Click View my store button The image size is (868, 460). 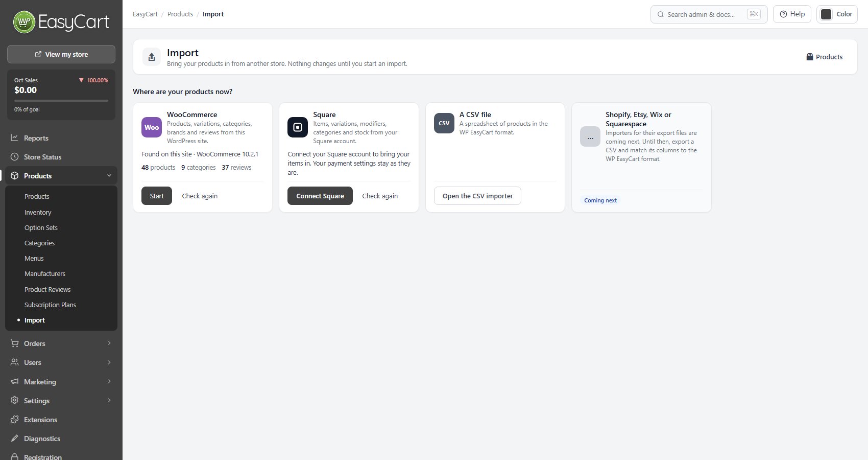point(61,54)
